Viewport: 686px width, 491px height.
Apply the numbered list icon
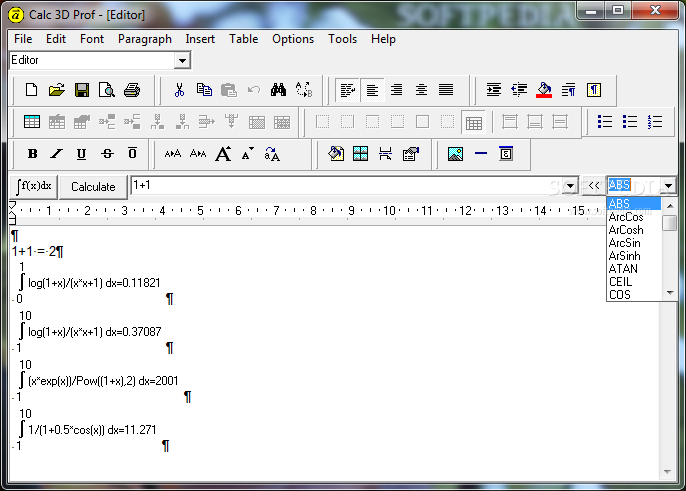pos(655,122)
